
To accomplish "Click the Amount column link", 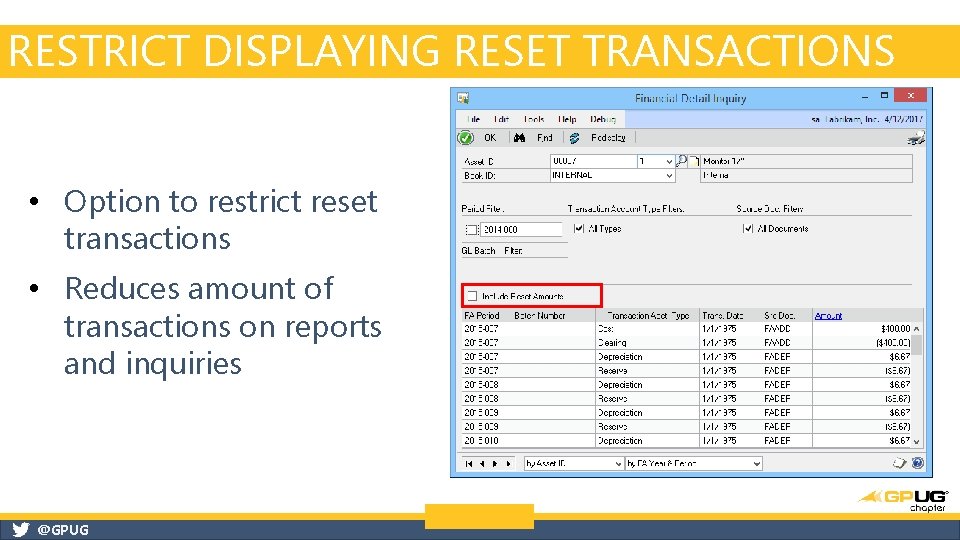I will coord(828,316).
